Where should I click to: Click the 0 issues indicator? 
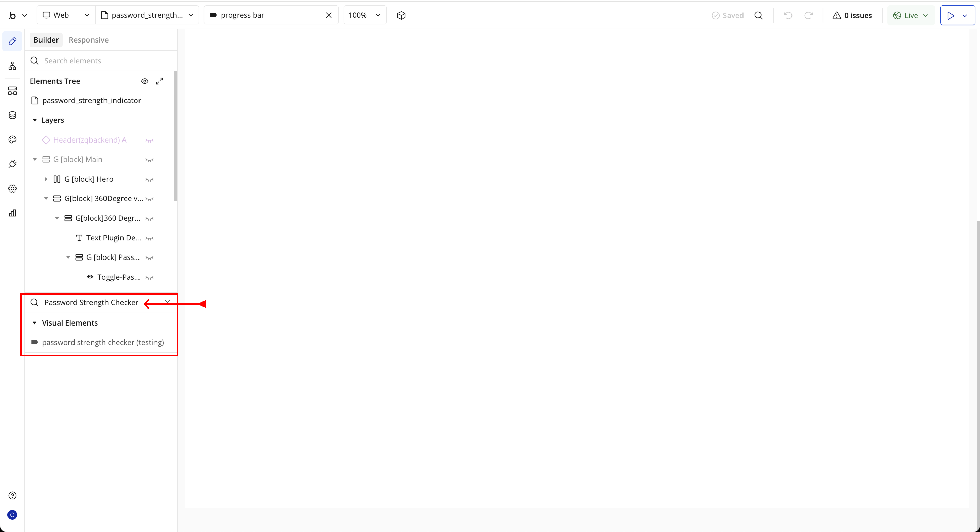coord(852,15)
